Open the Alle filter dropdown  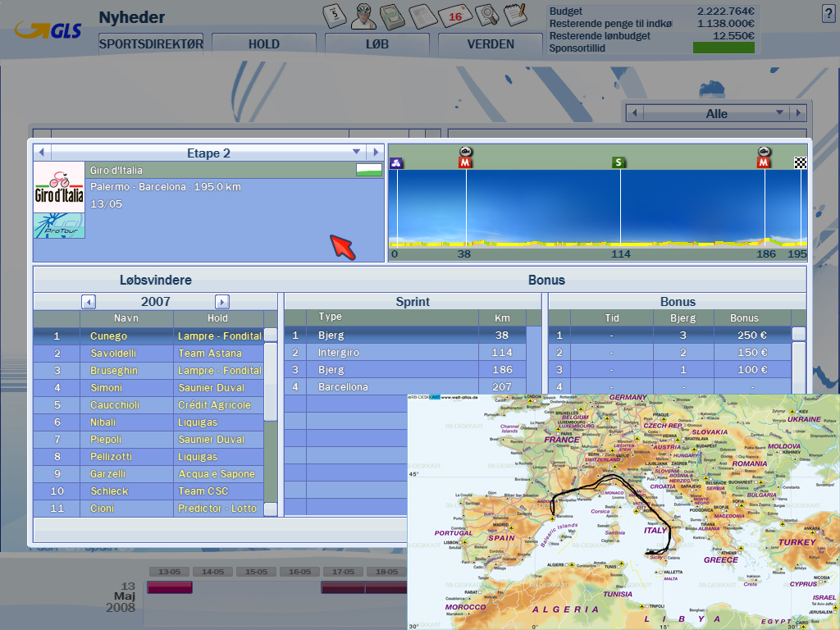(x=778, y=113)
